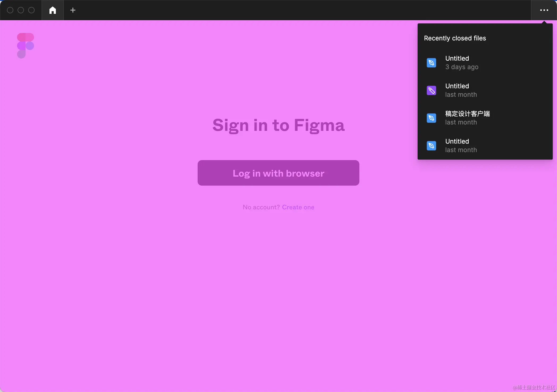Screen dimensions: 557x392
Task: Click Log in with browser button
Action: pyautogui.click(x=278, y=173)
